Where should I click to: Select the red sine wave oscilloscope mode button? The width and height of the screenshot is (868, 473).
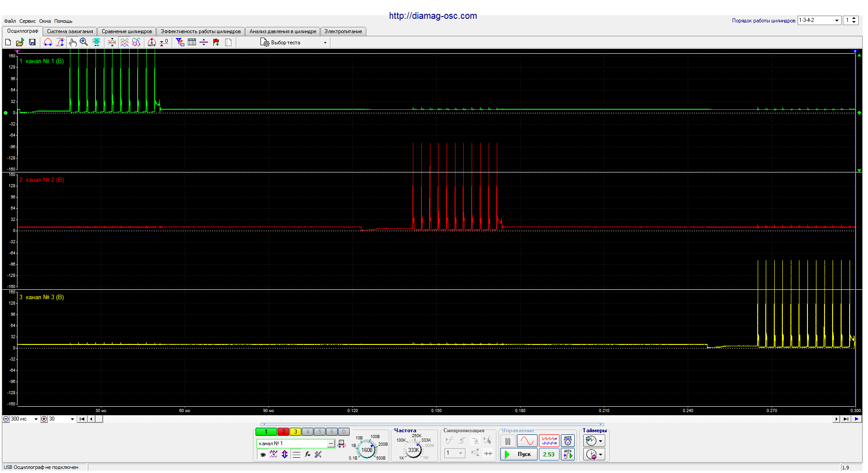coord(527,441)
